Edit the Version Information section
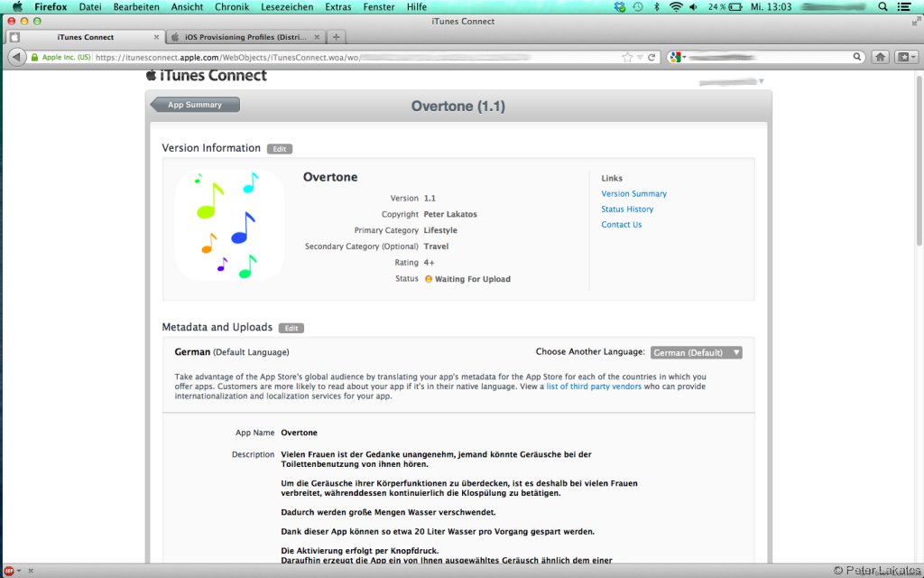The height and width of the screenshot is (578, 924). pyautogui.click(x=280, y=149)
